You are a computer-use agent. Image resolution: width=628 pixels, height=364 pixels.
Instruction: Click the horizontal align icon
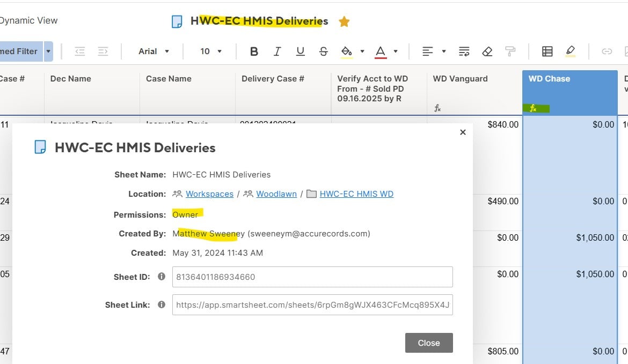point(428,51)
